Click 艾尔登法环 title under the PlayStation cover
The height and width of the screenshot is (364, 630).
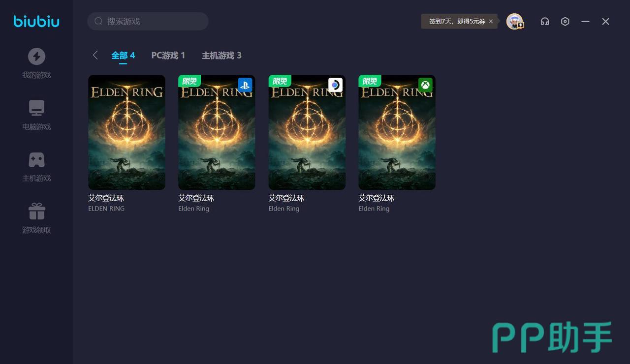tap(196, 198)
